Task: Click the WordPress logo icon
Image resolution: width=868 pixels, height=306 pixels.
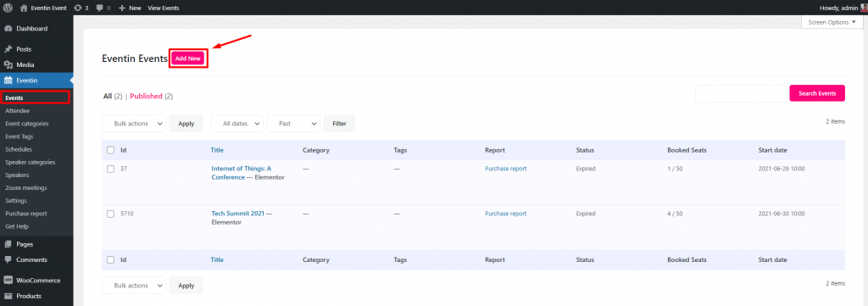Action: click(x=8, y=8)
